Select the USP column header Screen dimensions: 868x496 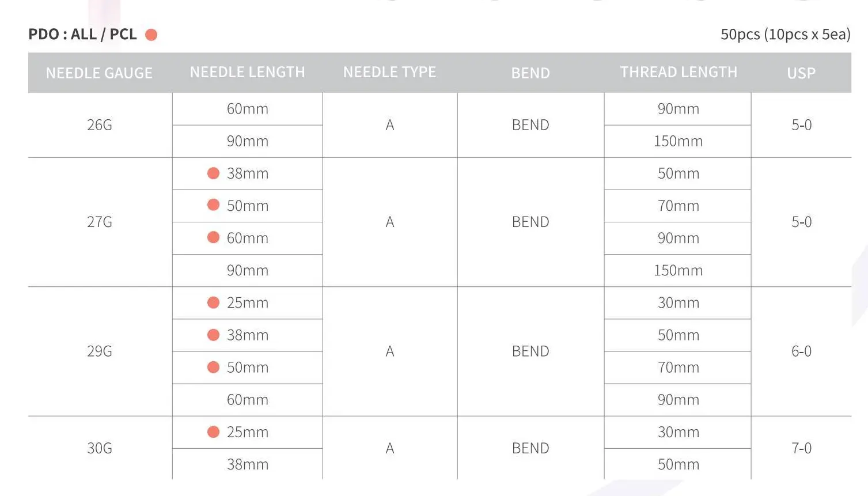point(801,73)
